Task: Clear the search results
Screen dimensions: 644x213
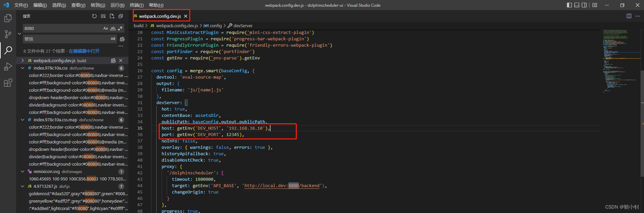Action: click(x=103, y=16)
